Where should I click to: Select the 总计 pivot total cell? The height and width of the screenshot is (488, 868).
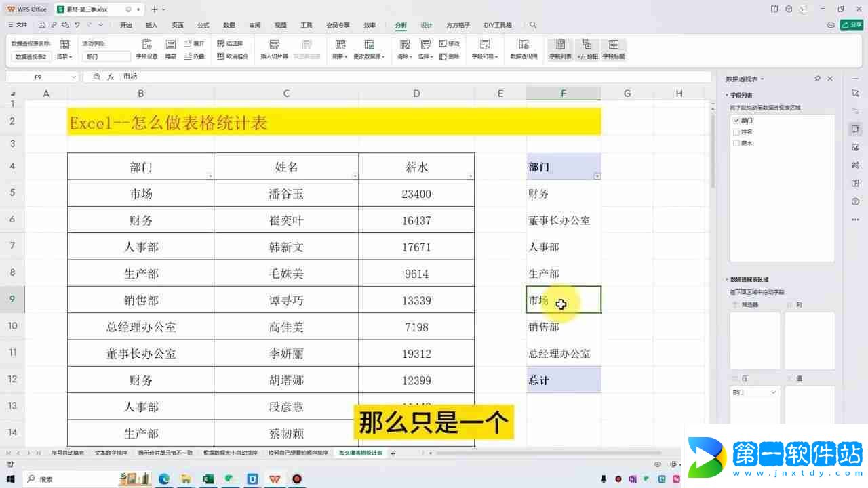(564, 380)
